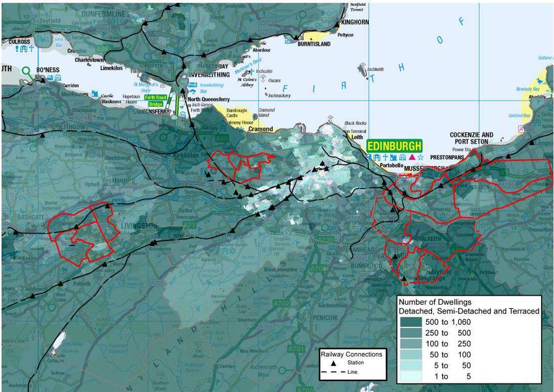Click the green circle marker left of Bo'ness
Viewport: 554px width, 392px height.
point(26,71)
